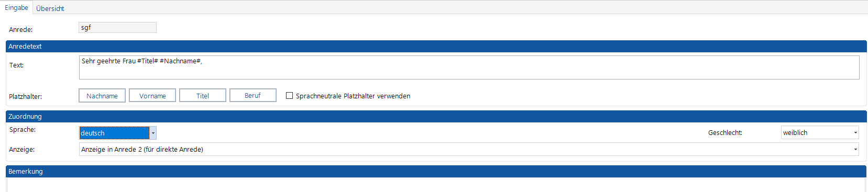This screenshot has height=192, width=868.
Task: Open the Geschlecht dropdown arrow
Action: 856,132
